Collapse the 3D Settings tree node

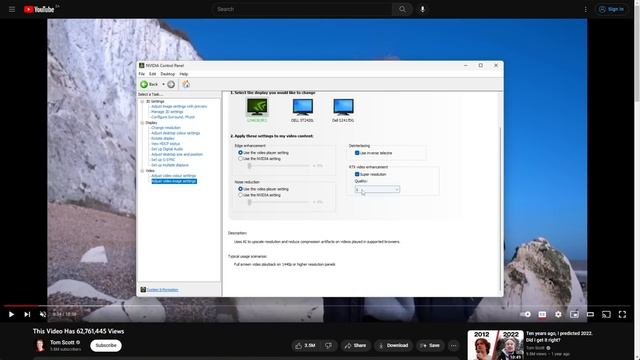click(142, 101)
